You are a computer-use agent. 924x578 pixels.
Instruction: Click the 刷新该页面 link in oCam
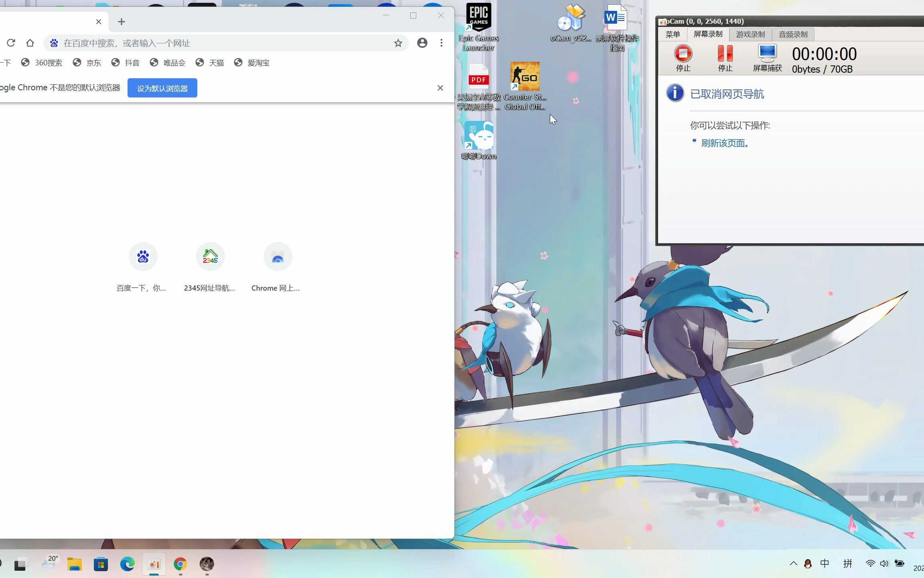point(725,143)
